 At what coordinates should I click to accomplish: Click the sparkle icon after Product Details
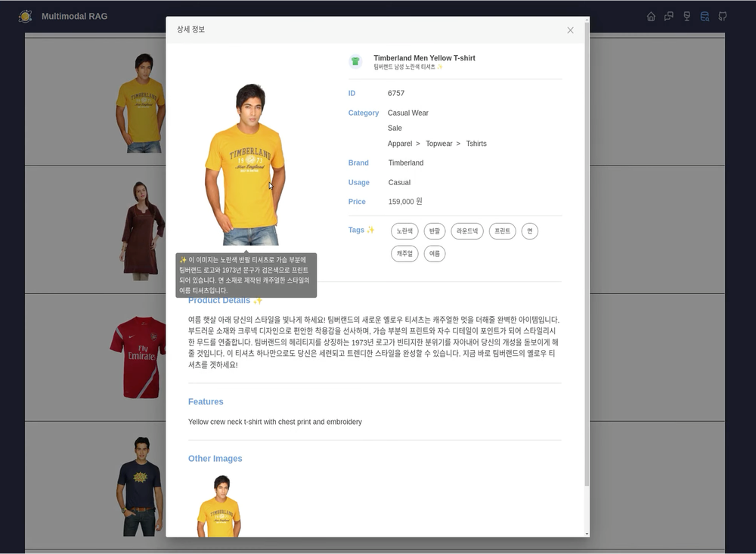coord(258,301)
